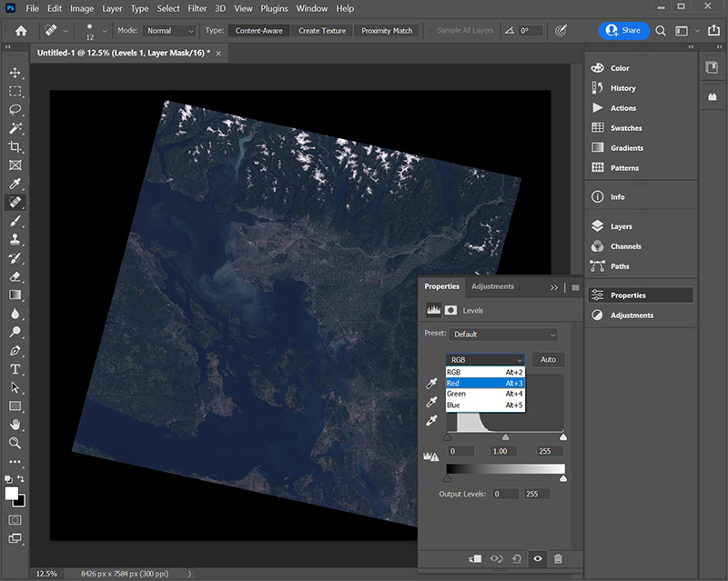
Task: Click the white point eyedropper
Action: pos(431,420)
